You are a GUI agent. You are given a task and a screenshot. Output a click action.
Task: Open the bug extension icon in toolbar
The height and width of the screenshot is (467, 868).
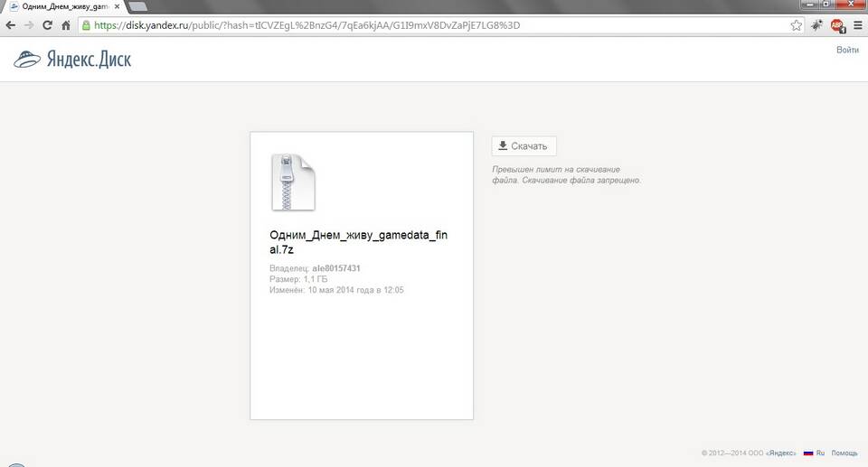click(x=816, y=25)
